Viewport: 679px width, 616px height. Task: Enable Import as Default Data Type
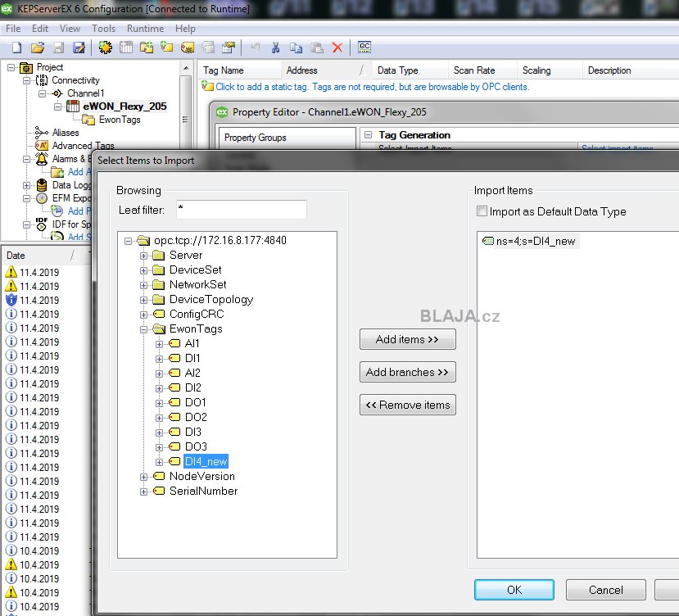point(482,211)
